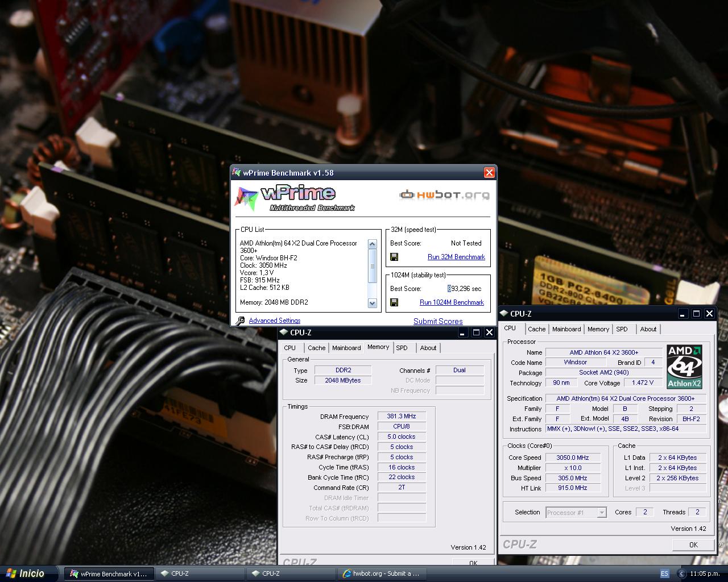Click the CPU-Z CPU window title icon
728x582 pixels.
tap(504, 313)
